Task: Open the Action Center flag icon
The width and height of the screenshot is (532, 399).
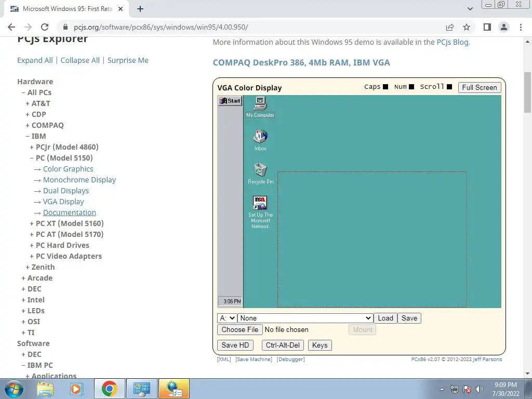Action: tap(467, 389)
